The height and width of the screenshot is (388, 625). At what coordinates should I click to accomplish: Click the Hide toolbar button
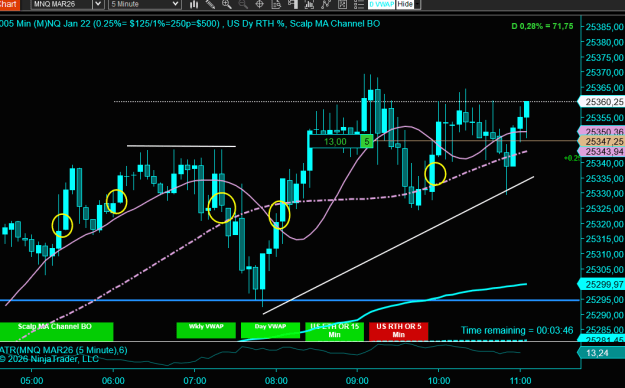click(x=405, y=4)
